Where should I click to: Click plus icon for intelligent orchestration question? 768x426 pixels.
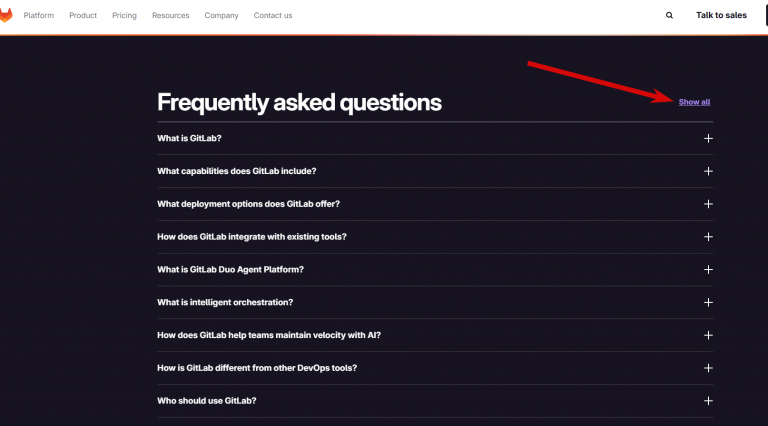click(708, 303)
